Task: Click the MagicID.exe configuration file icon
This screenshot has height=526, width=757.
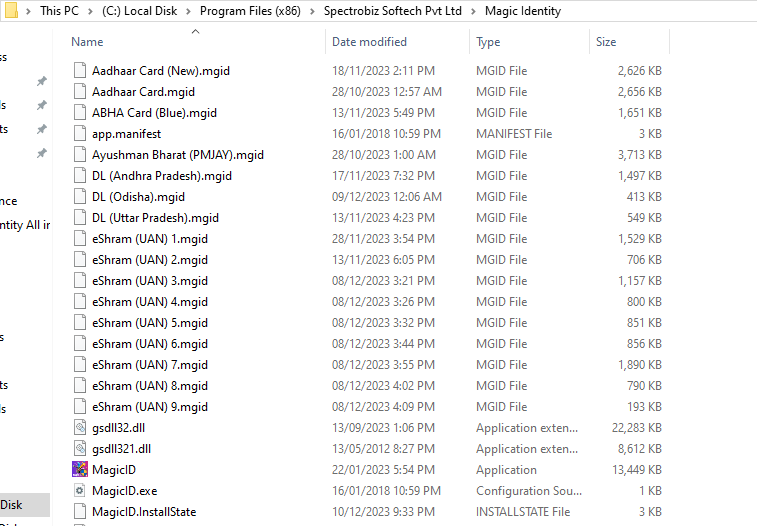Action: pyautogui.click(x=80, y=491)
